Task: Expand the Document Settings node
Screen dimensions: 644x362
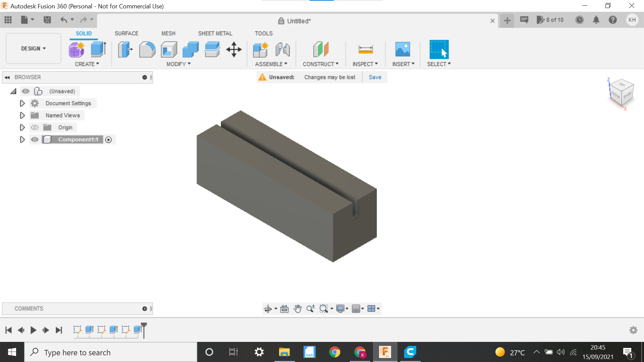Action: click(x=22, y=103)
